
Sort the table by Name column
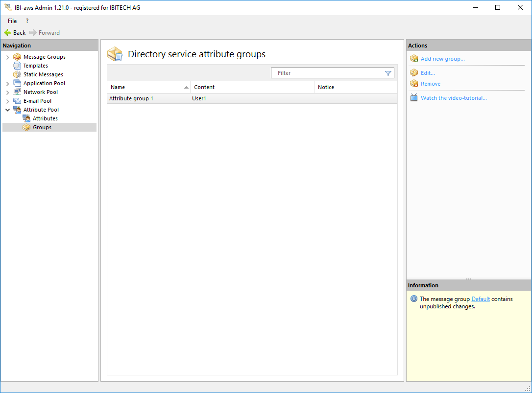(147, 87)
